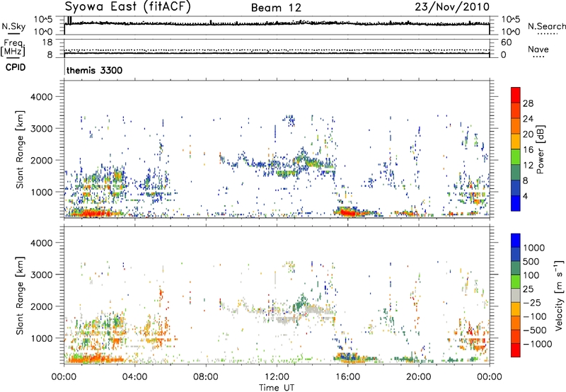Click the "08:00" time tick label
Image resolution: width=566 pixels, height=392 pixels.
[x=206, y=377]
